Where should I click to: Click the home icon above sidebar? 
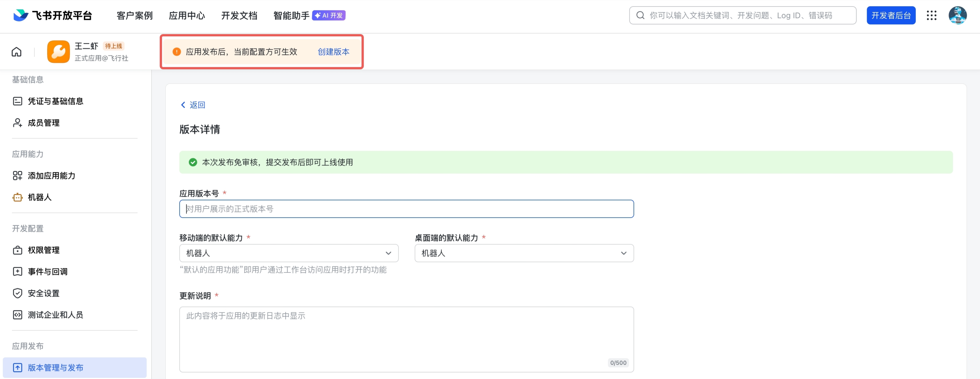(x=16, y=51)
